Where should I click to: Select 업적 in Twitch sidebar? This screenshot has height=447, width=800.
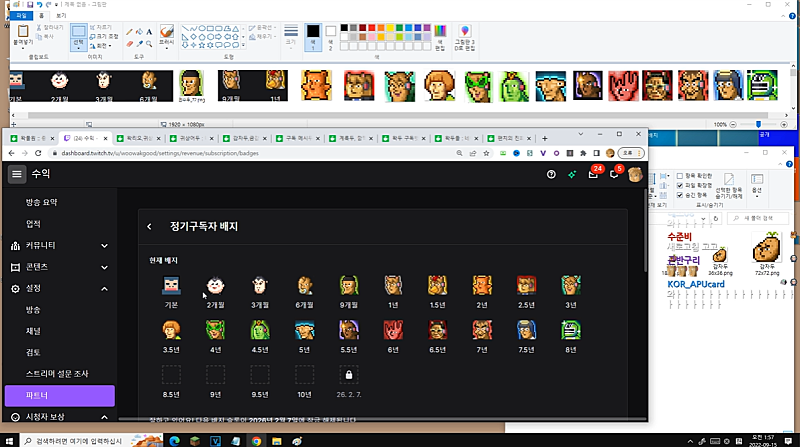[33, 224]
